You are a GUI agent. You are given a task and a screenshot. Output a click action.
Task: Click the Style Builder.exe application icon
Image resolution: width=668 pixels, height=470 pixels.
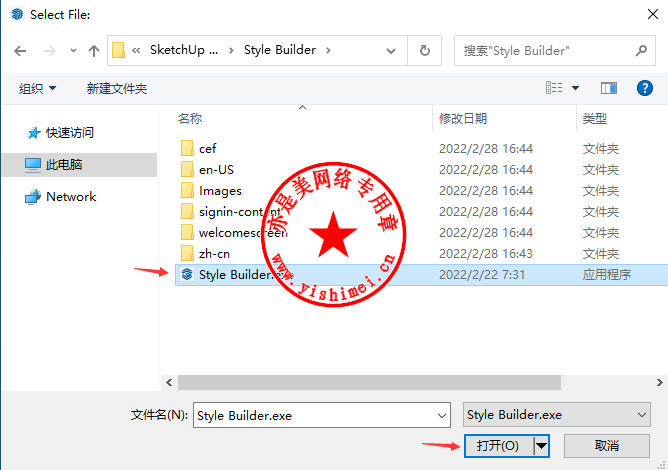[187, 274]
